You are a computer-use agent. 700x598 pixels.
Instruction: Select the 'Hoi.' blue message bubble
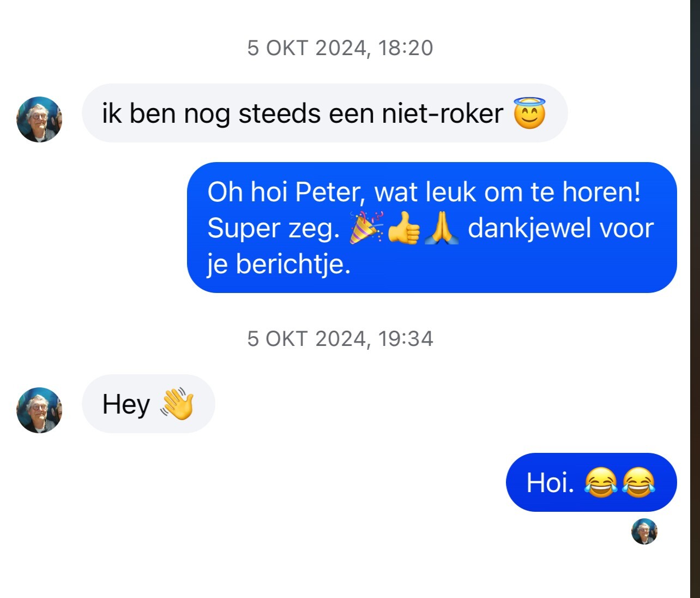(x=592, y=482)
